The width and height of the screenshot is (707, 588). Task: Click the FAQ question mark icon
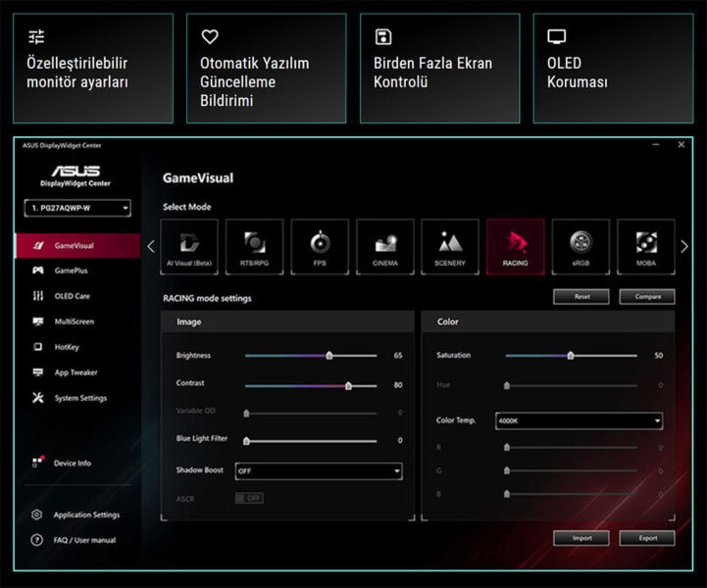coord(37,540)
